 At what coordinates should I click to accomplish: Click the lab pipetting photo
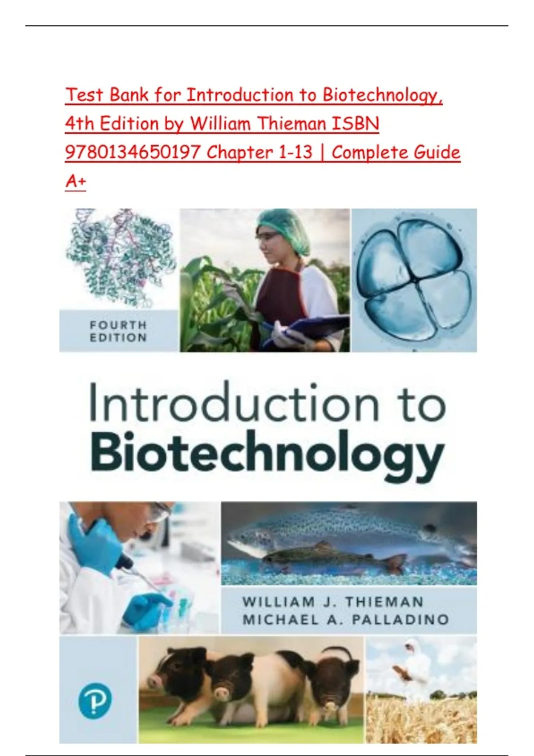pos(139,567)
